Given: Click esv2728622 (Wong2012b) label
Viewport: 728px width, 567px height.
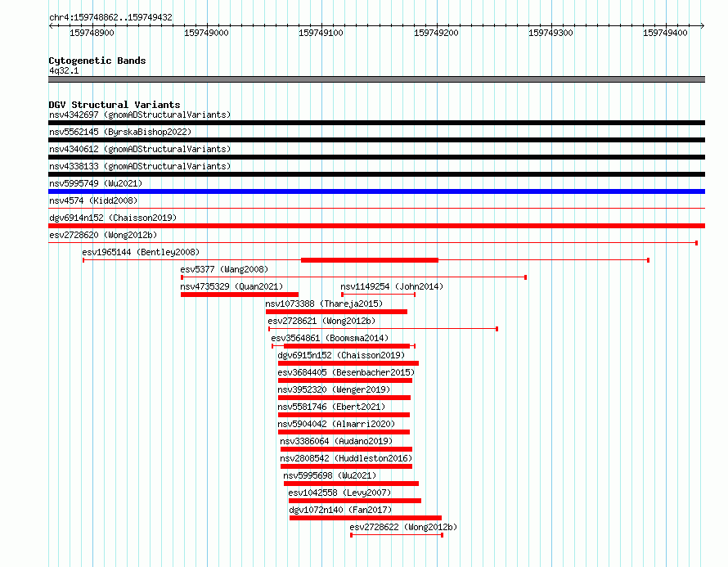Looking at the screenshot, I should [403, 527].
